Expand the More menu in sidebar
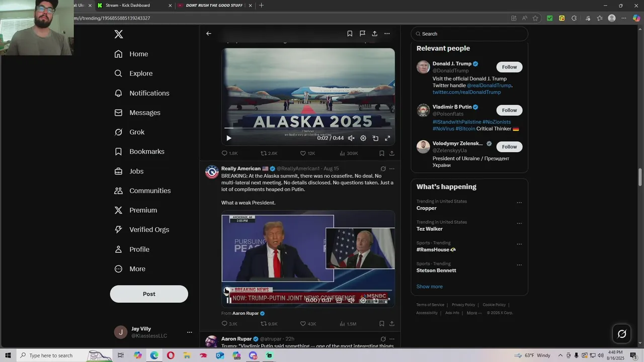Viewport: 644px width, 362px height. point(130,269)
